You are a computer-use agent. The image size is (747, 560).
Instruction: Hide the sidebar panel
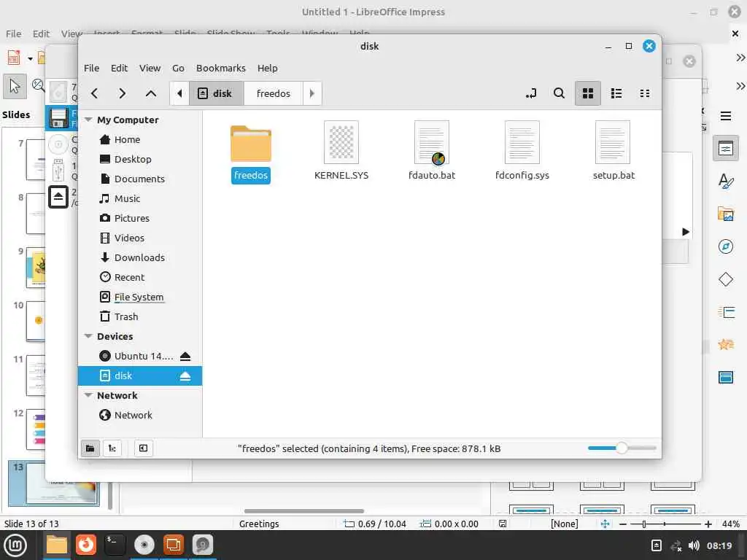[143, 448]
